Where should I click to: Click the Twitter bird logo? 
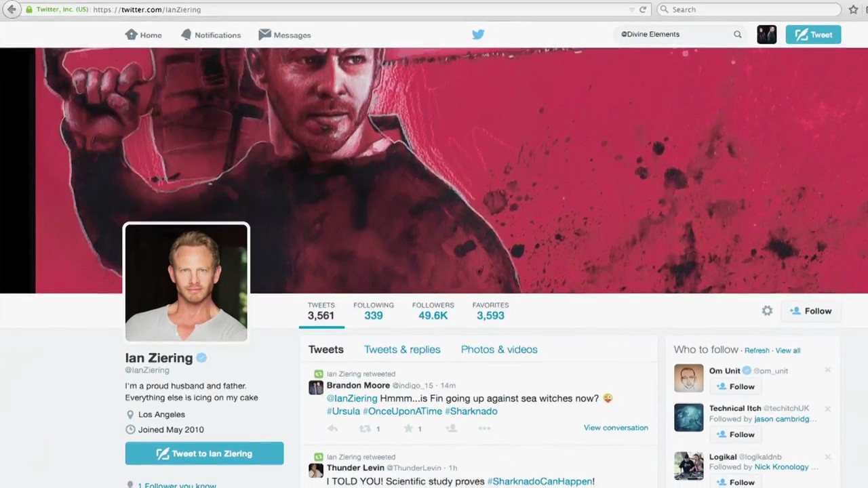478,34
